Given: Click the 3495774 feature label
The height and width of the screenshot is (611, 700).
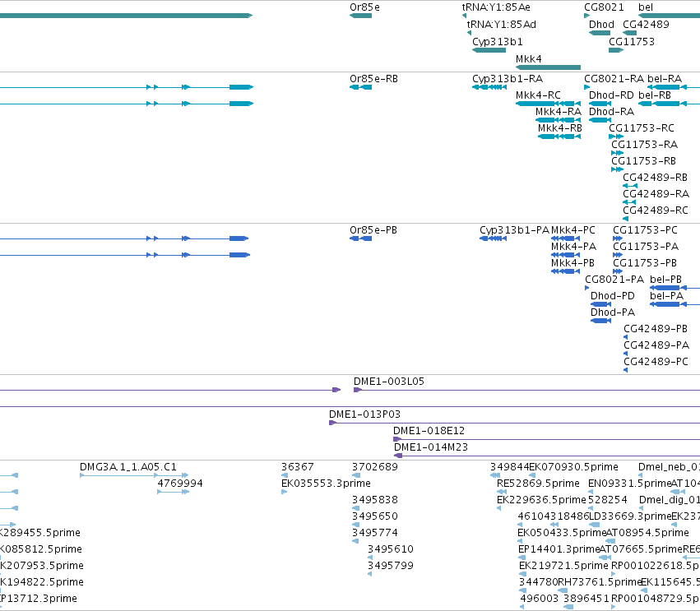Looking at the screenshot, I should pos(374,533).
